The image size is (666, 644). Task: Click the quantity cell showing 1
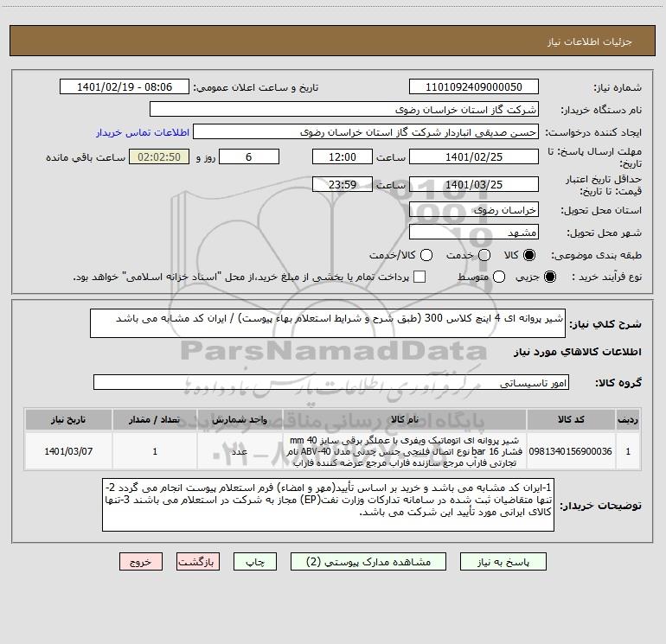pyautogui.click(x=155, y=451)
